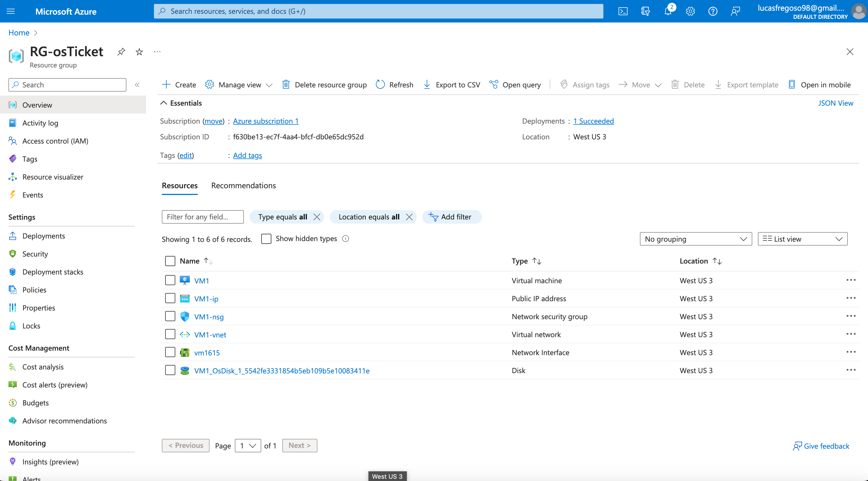
Task: Switch to the Recommendations tab
Action: (x=243, y=185)
